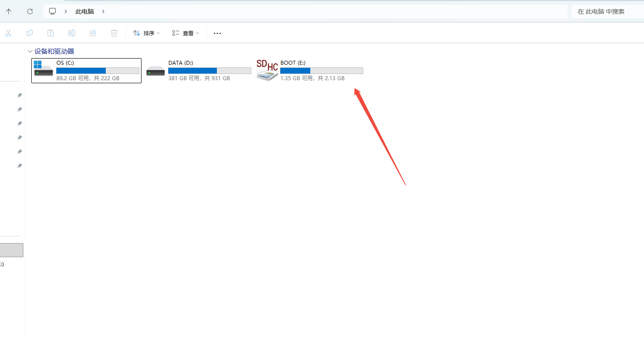
Task: Select the OS (C:) drive
Action: click(86, 70)
